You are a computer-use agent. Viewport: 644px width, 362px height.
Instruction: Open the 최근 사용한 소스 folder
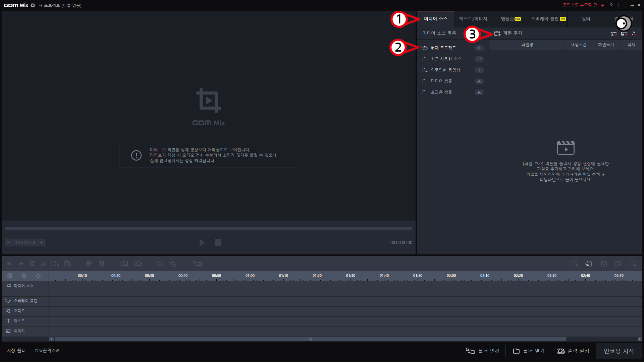pos(446,59)
